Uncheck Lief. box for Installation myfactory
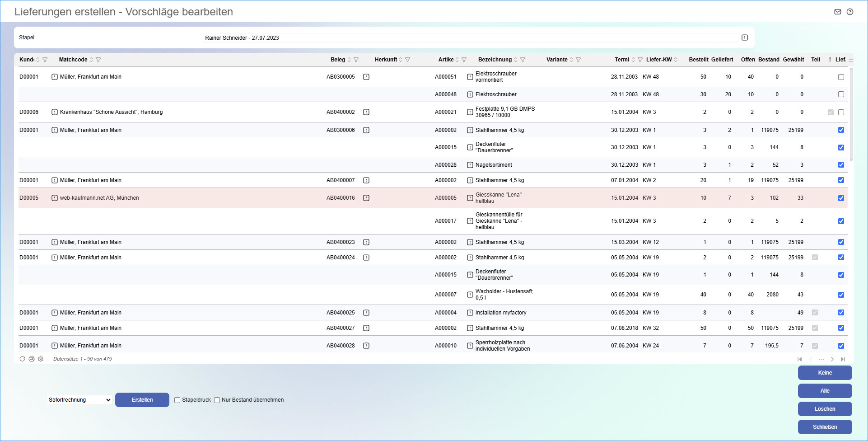 [x=841, y=313]
